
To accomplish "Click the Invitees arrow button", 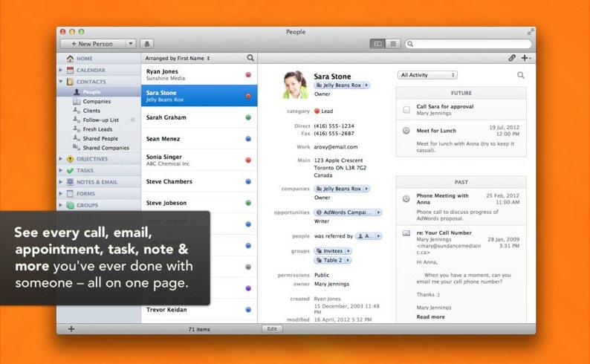I will [x=348, y=251].
